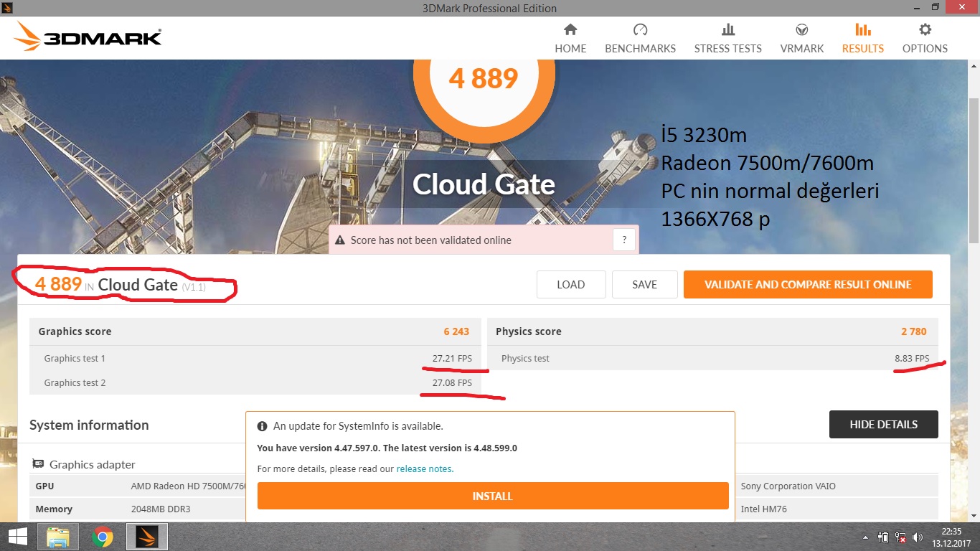Click the HIDE DETAILS button
Viewport: 980px width, 551px height.
(x=883, y=424)
